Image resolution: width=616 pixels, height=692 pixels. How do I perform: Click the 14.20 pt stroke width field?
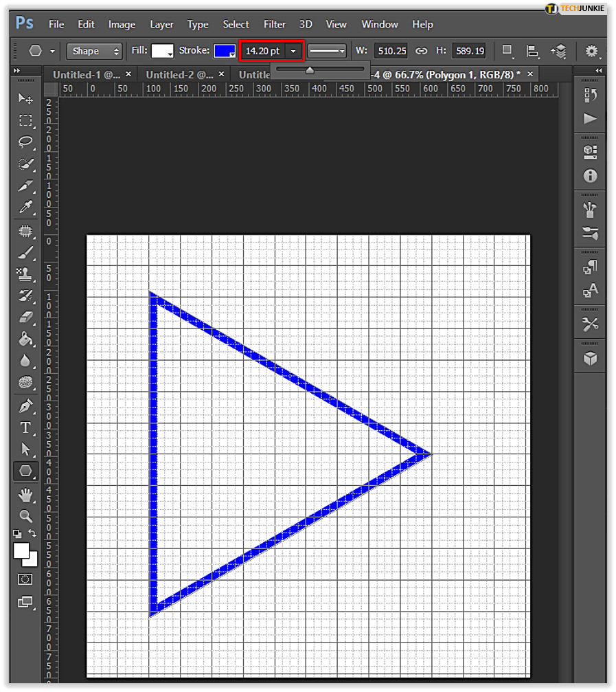click(264, 51)
